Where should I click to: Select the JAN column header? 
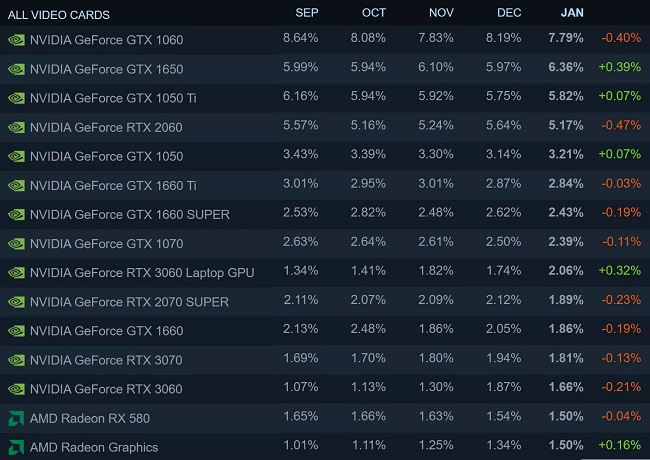(572, 13)
